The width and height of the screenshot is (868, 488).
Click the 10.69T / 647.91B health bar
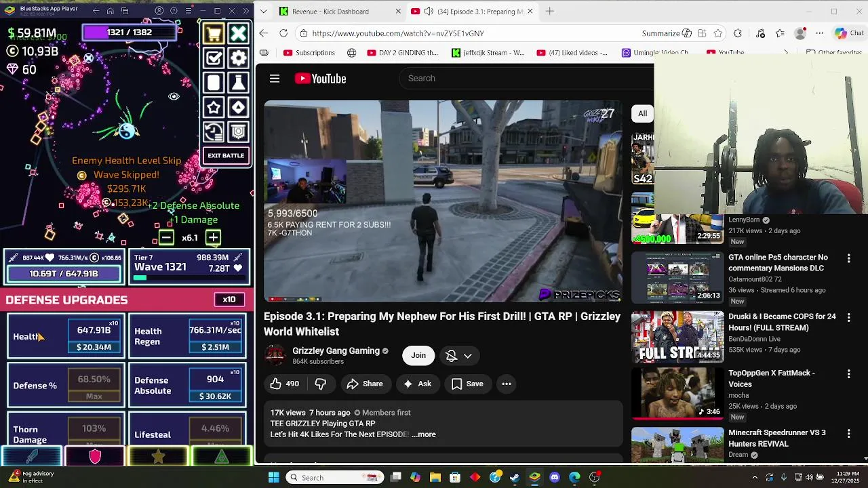pyautogui.click(x=64, y=274)
